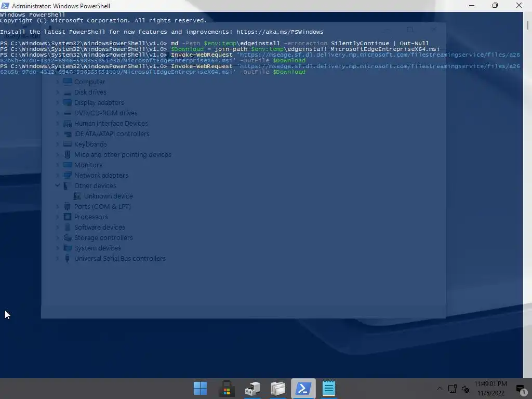Screen dimensions: 532x399
Task: Click 'SilentlyContinue' text in PowerShell
Action: 360,44
